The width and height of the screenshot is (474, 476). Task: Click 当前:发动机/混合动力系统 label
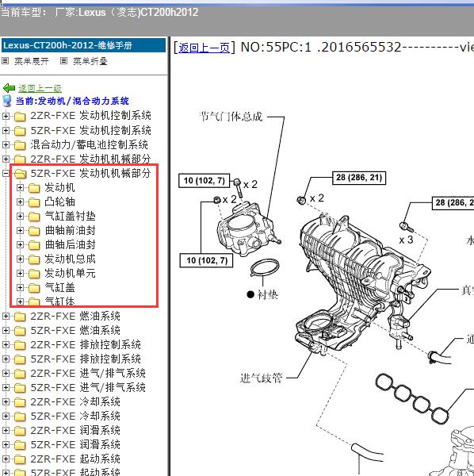click(72, 101)
